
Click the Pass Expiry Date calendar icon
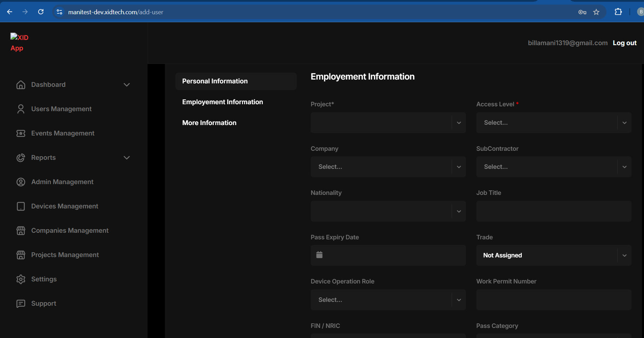click(319, 255)
